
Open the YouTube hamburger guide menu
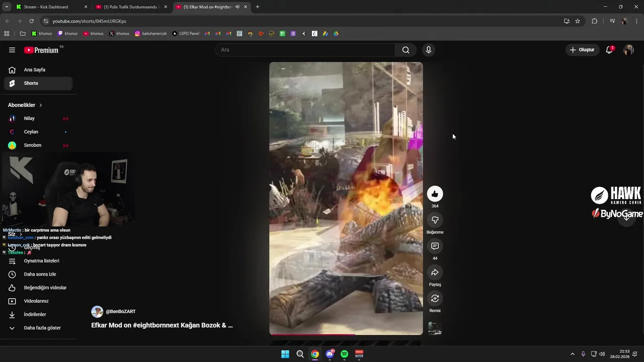pos(12,50)
